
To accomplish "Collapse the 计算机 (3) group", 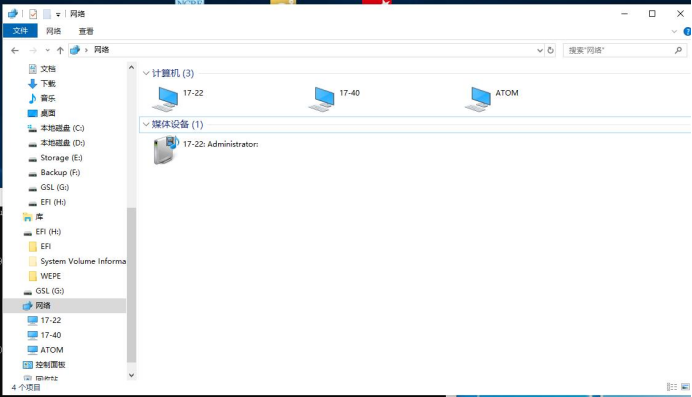I will coord(146,73).
